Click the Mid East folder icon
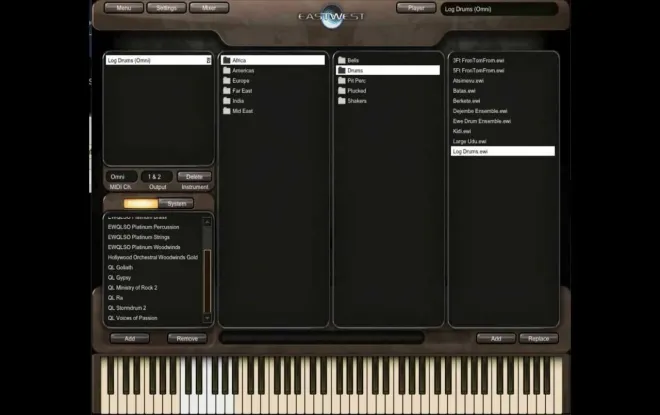The image size is (660, 415). 226,111
